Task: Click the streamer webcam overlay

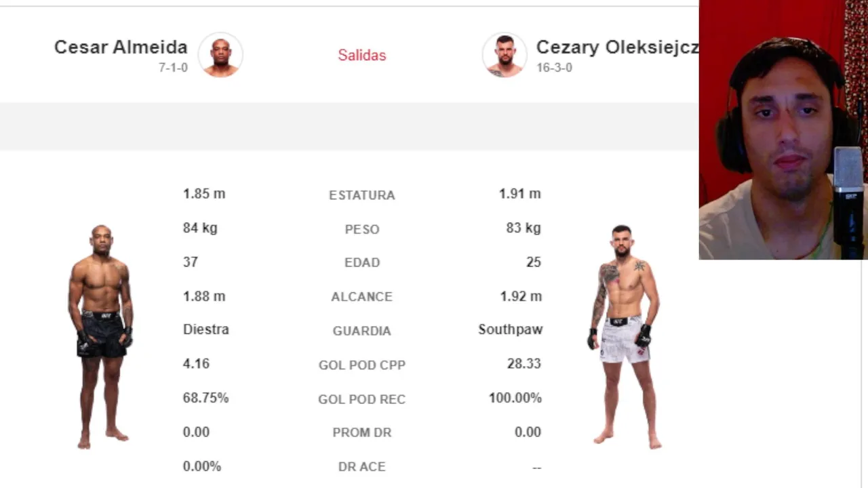Action: 783,129
